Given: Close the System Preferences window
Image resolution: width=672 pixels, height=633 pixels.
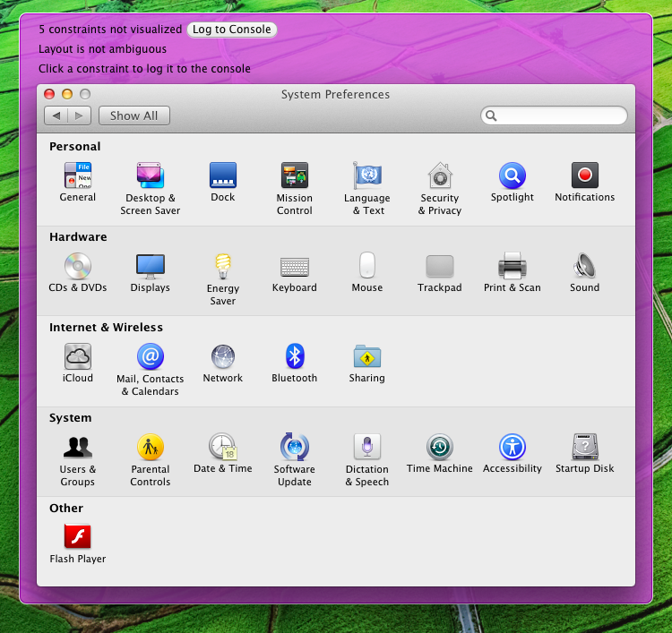Looking at the screenshot, I should (x=49, y=94).
